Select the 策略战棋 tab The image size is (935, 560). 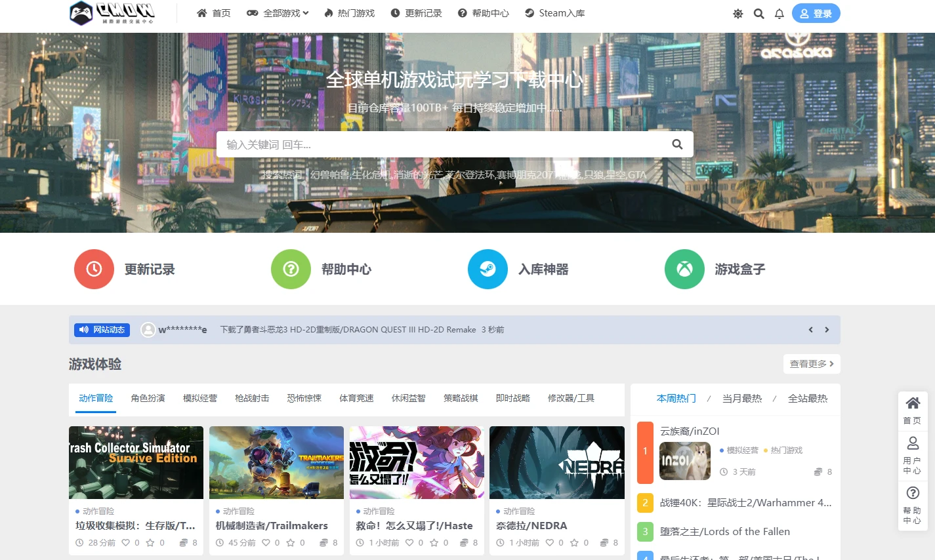coord(461,398)
